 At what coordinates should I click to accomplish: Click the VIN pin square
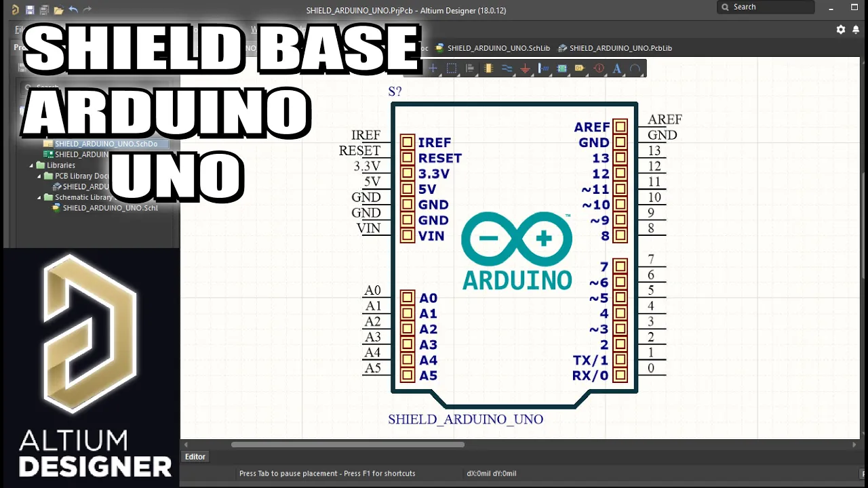click(407, 236)
